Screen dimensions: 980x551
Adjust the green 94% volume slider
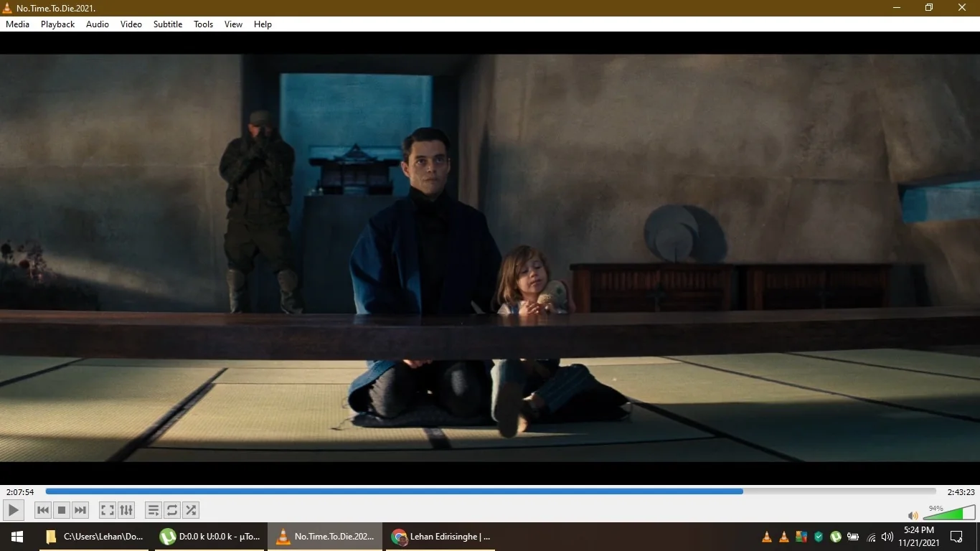[x=949, y=512]
